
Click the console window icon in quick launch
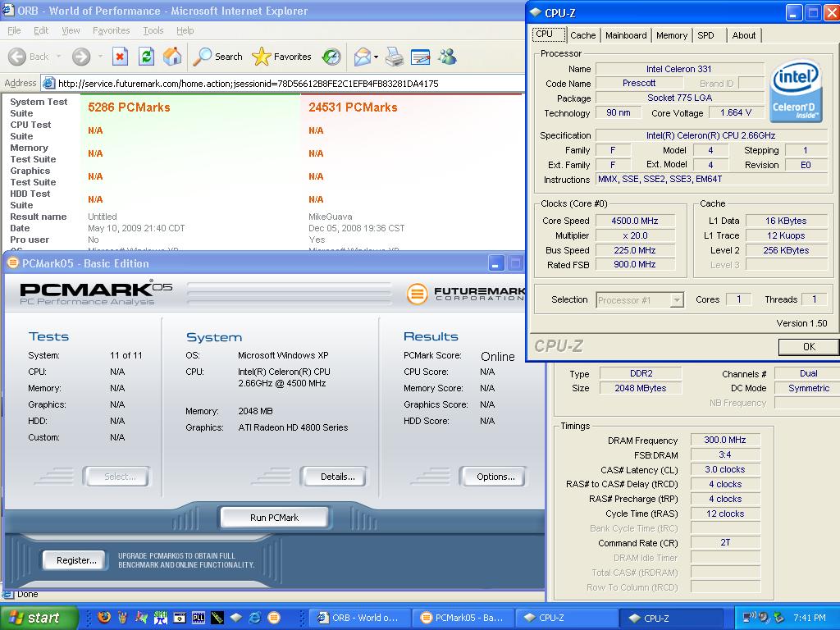click(180, 617)
